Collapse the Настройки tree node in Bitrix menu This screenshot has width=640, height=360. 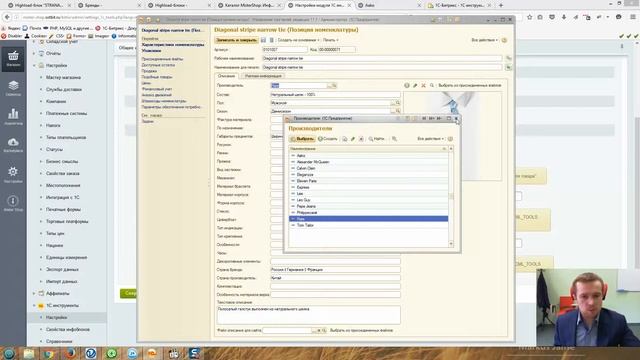pyautogui.click(x=34, y=65)
